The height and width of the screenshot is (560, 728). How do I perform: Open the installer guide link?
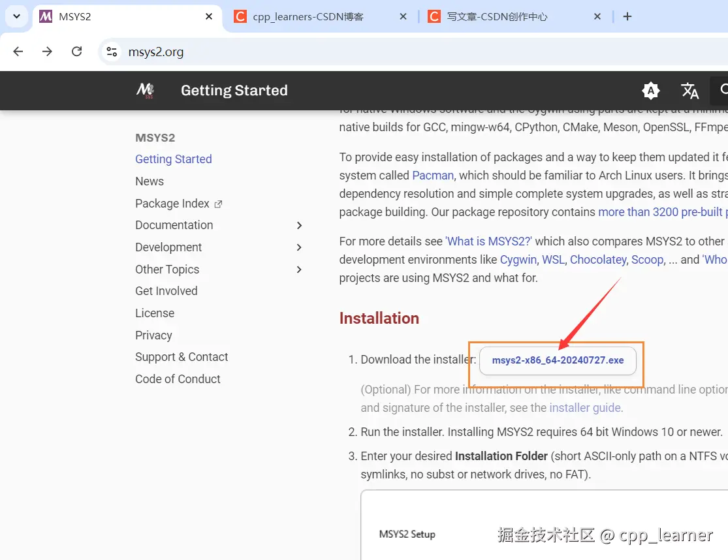(585, 408)
